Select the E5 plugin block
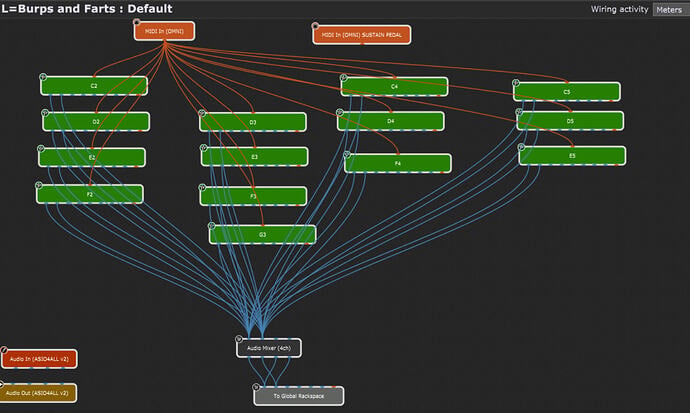 click(573, 156)
